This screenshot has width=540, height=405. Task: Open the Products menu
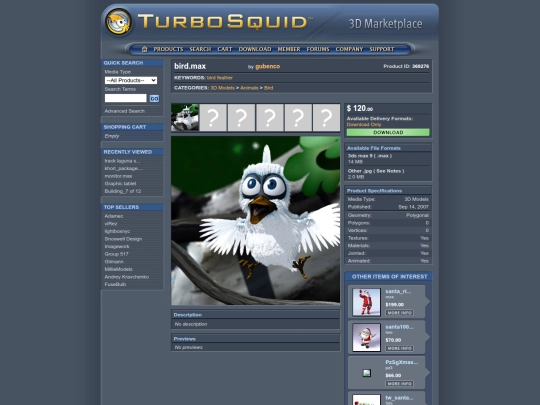tap(168, 49)
